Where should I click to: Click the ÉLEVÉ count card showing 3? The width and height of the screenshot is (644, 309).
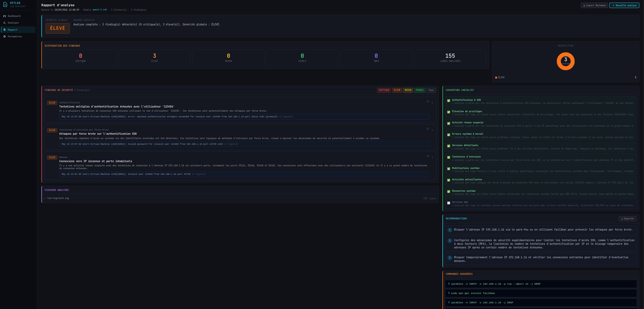coord(154,58)
